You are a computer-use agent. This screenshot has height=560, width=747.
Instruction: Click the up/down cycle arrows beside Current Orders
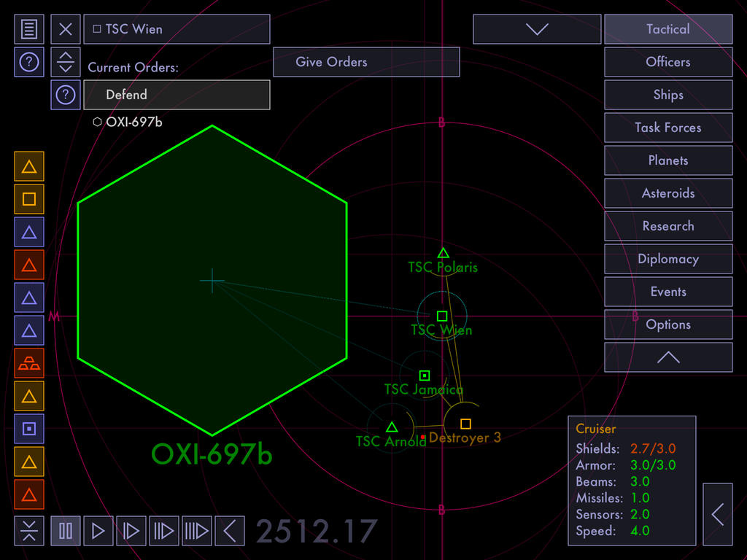click(66, 62)
